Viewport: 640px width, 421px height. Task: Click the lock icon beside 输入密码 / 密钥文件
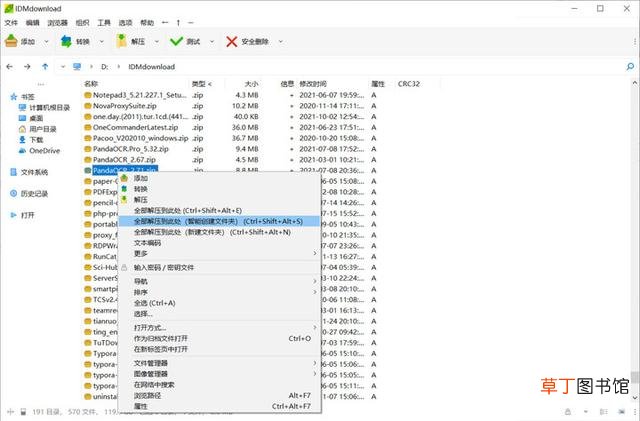pos(124,267)
